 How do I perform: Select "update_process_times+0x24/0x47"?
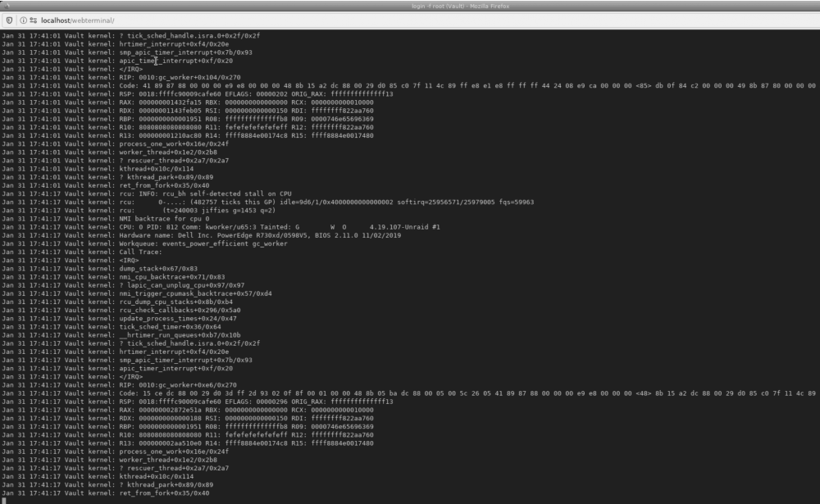pos(178,319)
